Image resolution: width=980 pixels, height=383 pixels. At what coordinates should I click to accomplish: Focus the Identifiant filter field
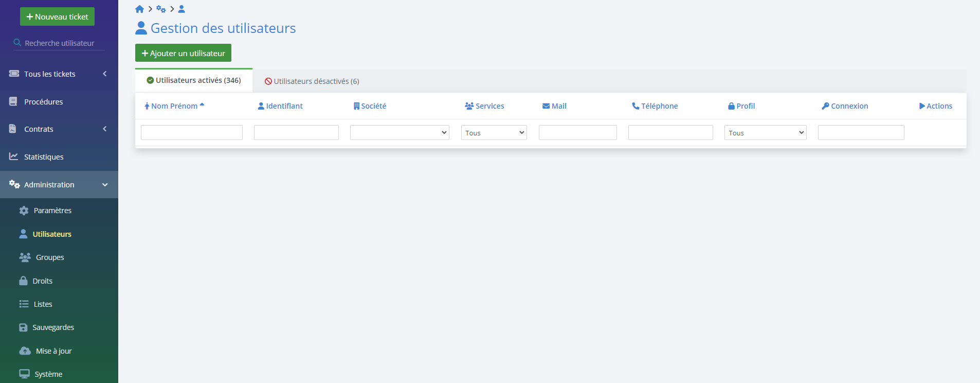pos(296,132)
